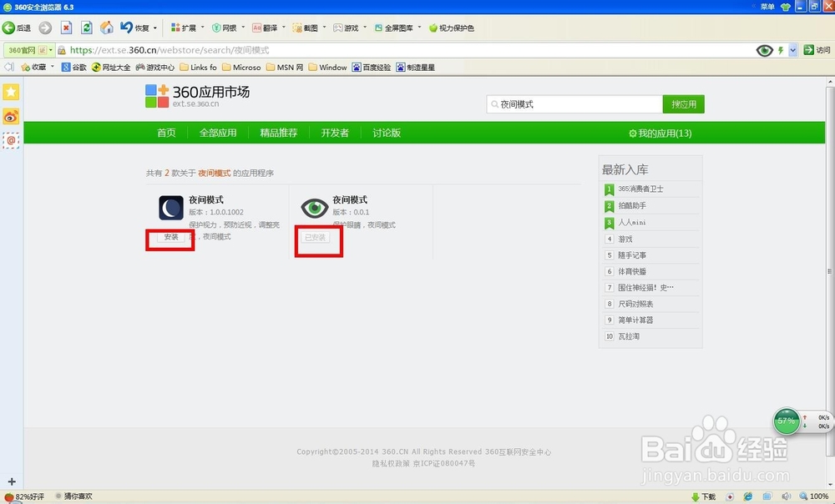Open the moon icon 夜间模式 app
The height and width of the screenshot is (504, 835).
click(x=171, y=208)
